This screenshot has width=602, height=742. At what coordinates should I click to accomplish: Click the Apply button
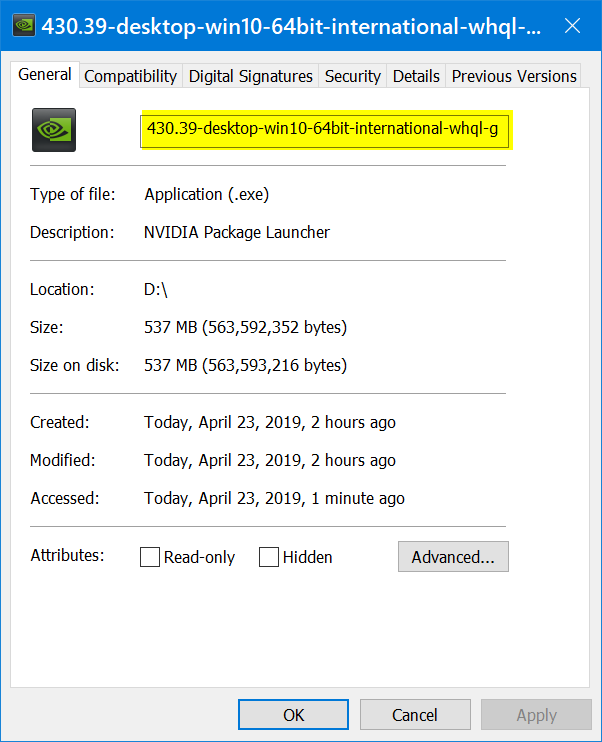click(536, 715)
